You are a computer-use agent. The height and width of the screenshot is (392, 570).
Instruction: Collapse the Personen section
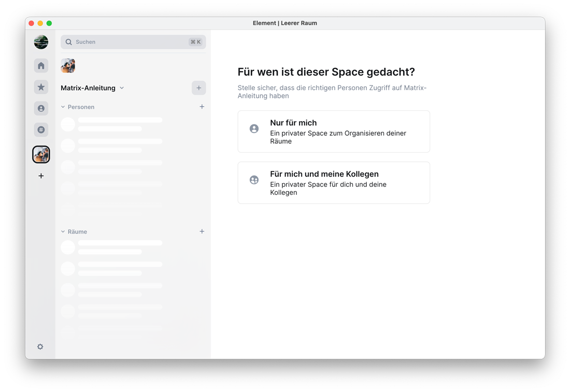click(x=63, y=107)
